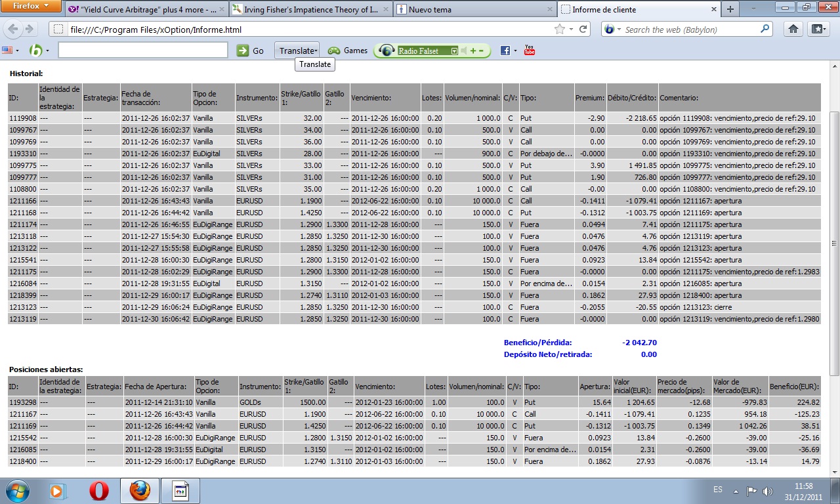The width and height of the screenshot is (840, 504).
Task: Expand the Babylon logo dropdown arrow
Action: [x=47, y=51]
